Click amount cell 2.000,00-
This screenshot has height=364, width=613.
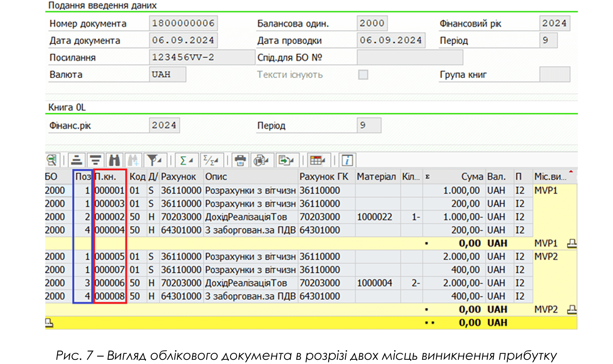454,283
